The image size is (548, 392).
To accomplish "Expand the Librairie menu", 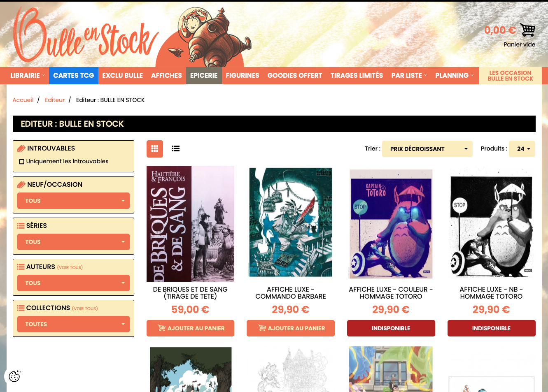I will [x=28, y=76].
